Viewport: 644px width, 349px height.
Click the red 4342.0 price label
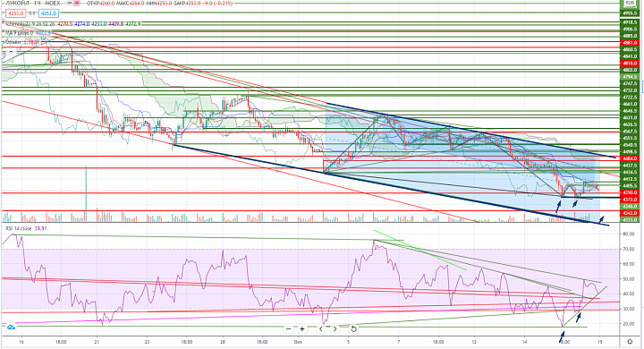[x=630, y=213]
